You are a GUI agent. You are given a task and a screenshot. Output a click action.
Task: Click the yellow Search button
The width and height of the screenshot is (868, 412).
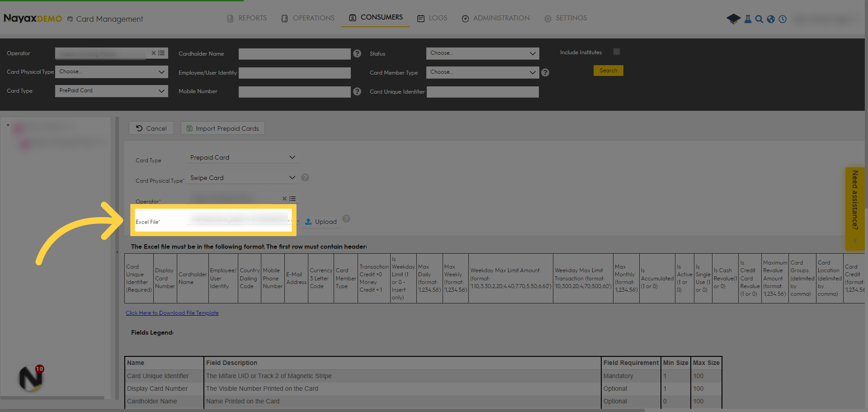[x=608, y=71]
